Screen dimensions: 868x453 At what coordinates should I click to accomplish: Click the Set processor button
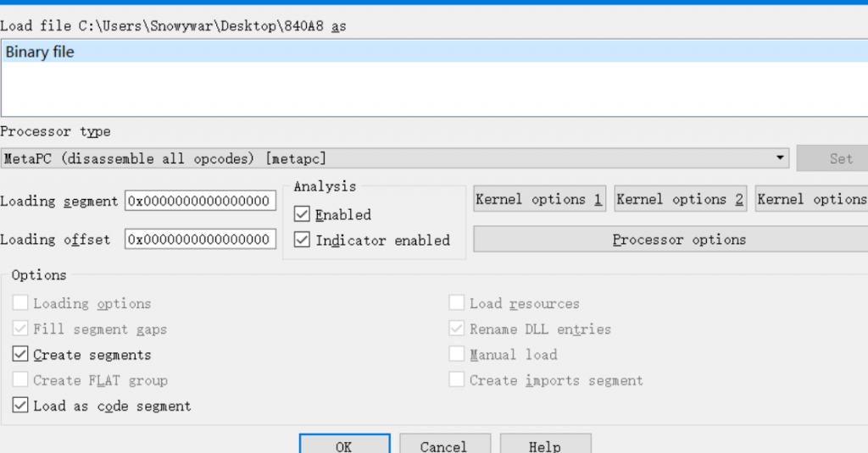coord(840,158)
